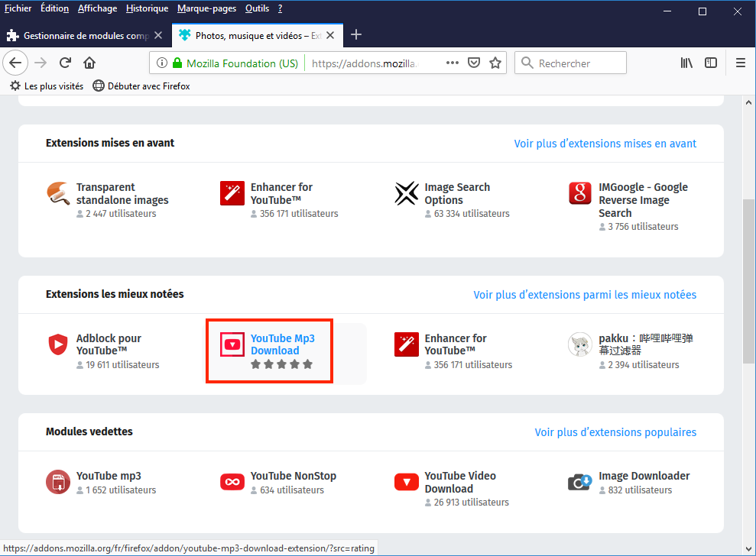Image resolution: width=756 pixels, height=556 pixels.
Task: Open Les plus visités bookmark
Action: coord(47,86)
